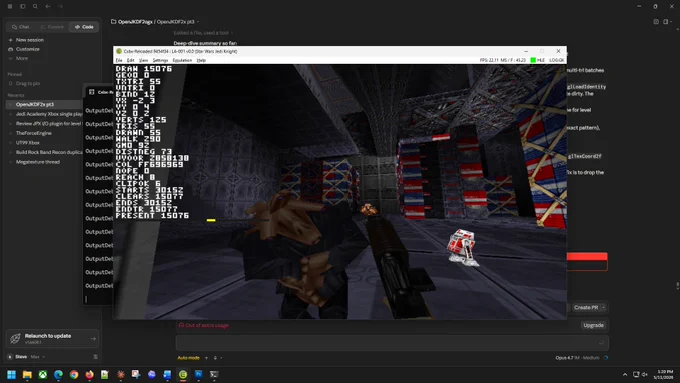Open Microsoft Edge from the taskbar
Viewport: 680px width, 383px height.
click(58, 375)
